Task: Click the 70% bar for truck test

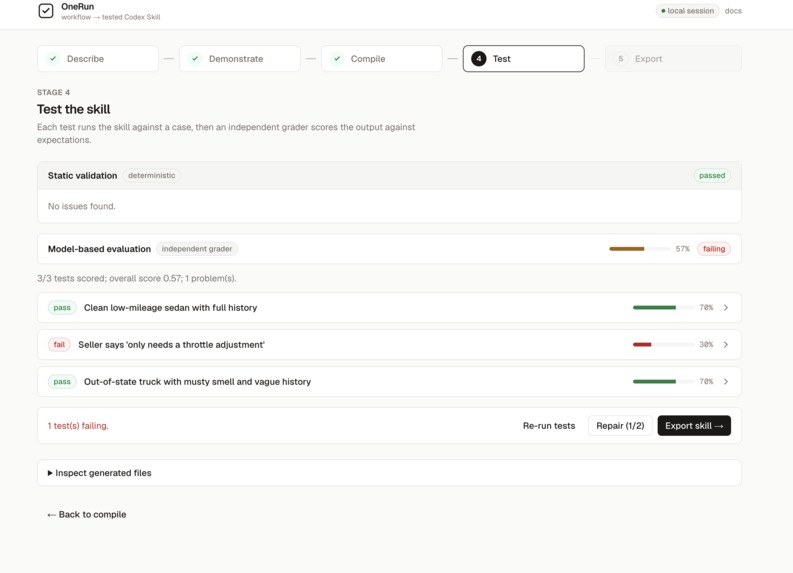Action: 663,381
